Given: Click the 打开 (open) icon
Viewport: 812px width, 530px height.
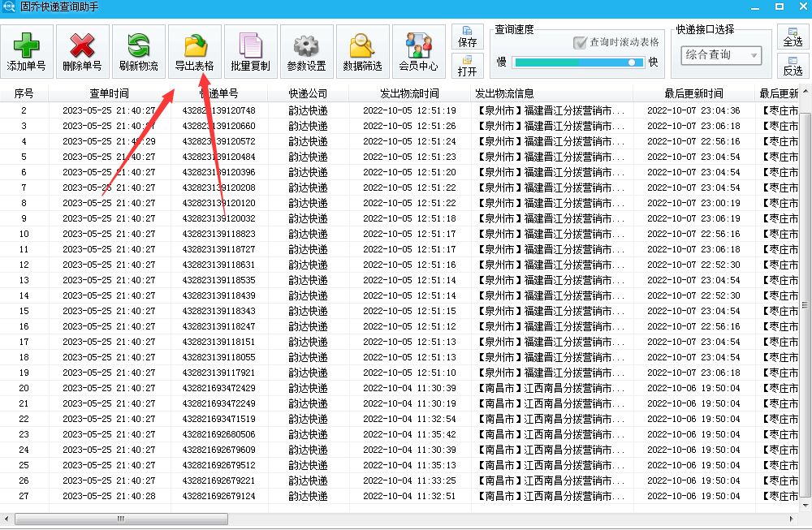Looking at the screenshot, I should 467,67.
